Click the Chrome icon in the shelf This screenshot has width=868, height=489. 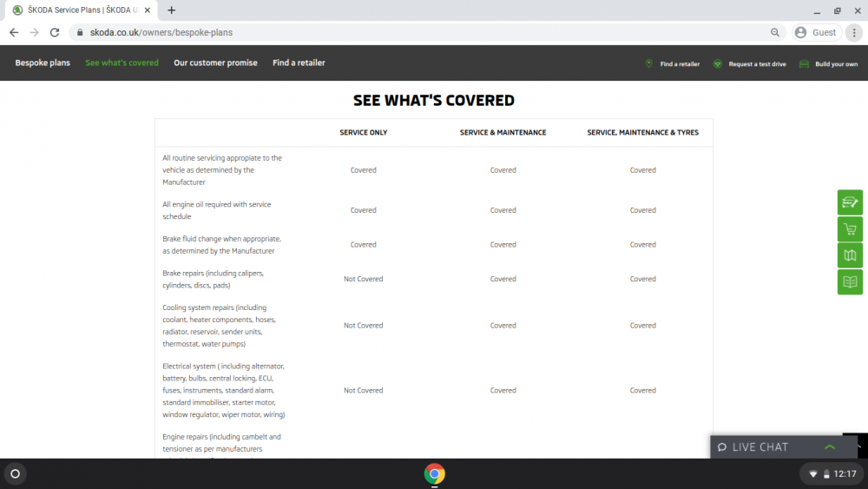click(435, 474)
